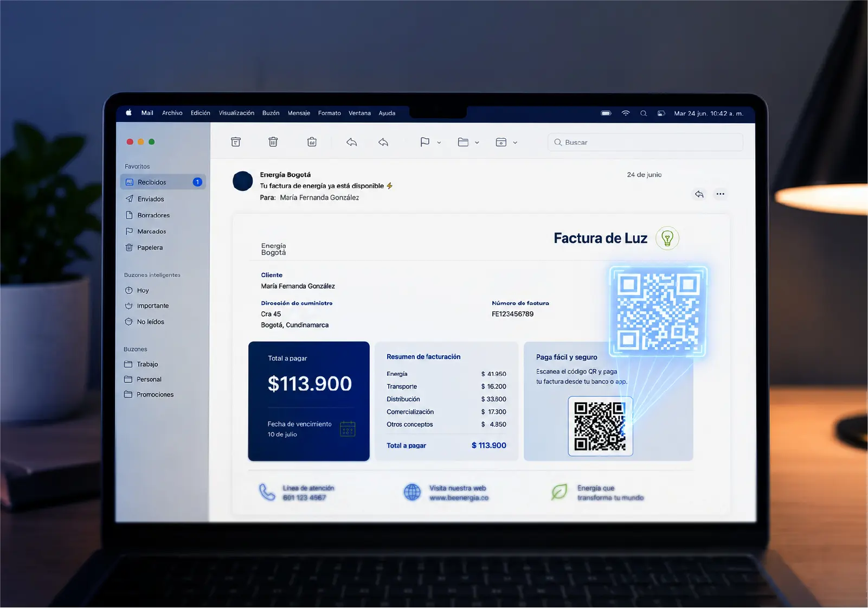
Task: Click the calendar icon next to Fecha de vencimiento
Action: [x=348, y=429]
